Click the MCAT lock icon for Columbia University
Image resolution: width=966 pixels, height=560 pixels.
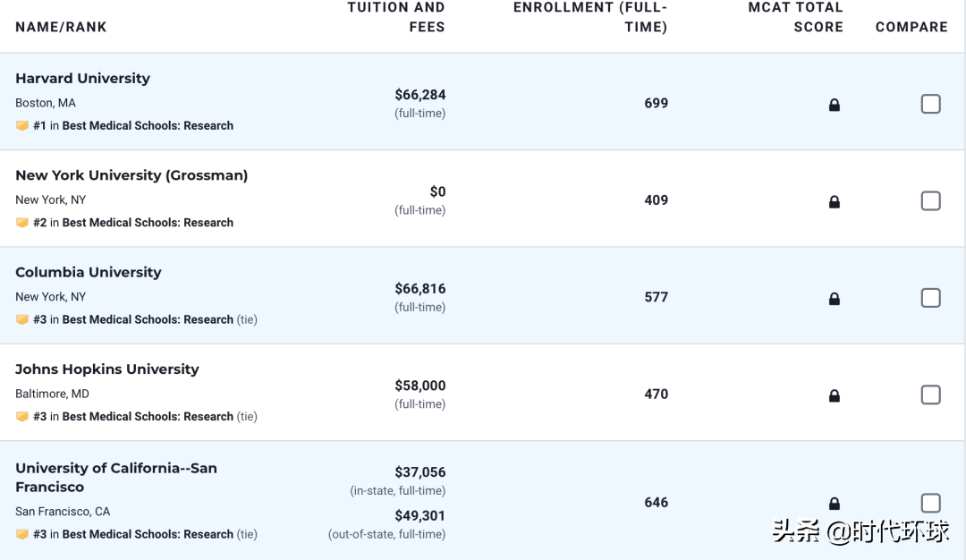835,299
